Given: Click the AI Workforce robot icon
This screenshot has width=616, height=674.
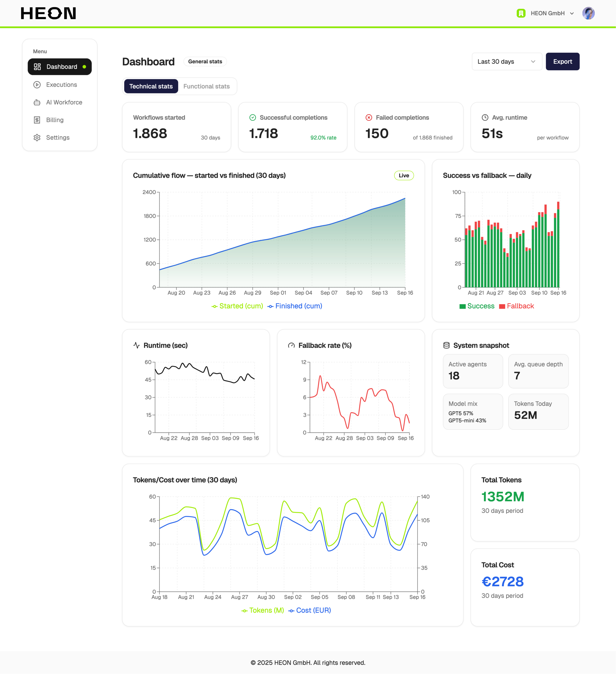Looking at the screenshot, I should pos(37,103).
